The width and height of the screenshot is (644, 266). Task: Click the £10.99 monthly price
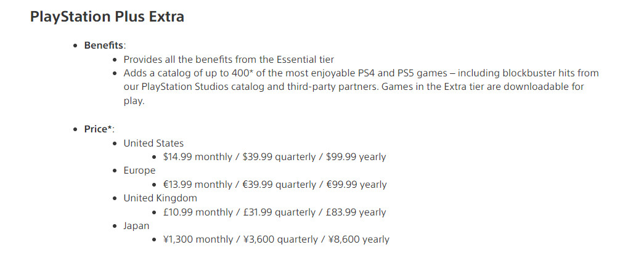[197, 212]
